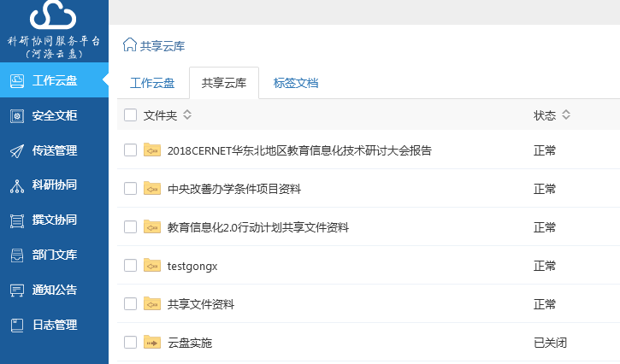Click the 传送管理 paper plane icon
620x364 pixels.
16,151
